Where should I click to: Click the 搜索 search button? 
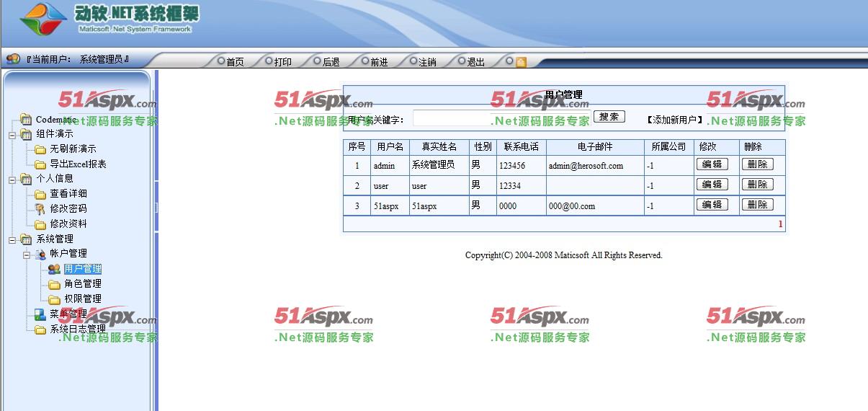(x=609, y=117)
